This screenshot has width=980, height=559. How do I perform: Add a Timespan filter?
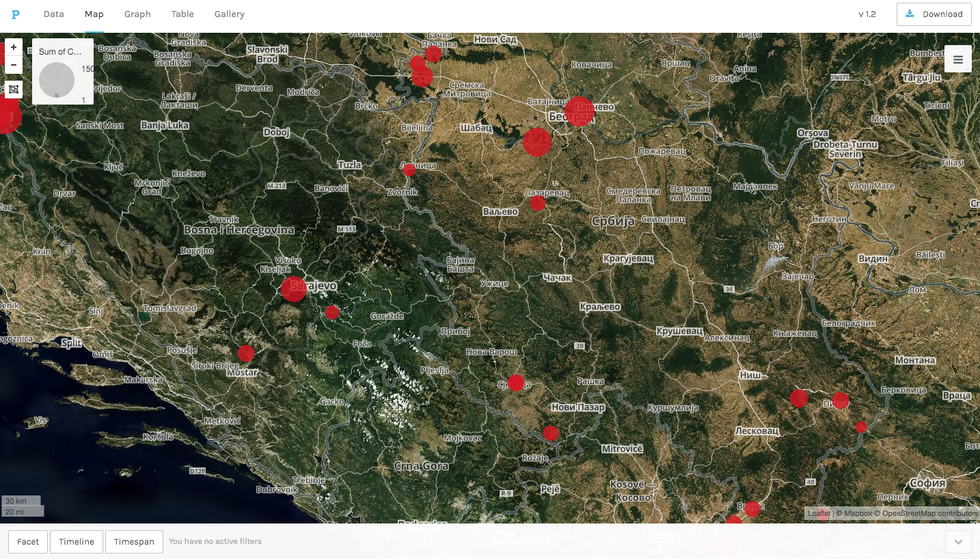134,542
